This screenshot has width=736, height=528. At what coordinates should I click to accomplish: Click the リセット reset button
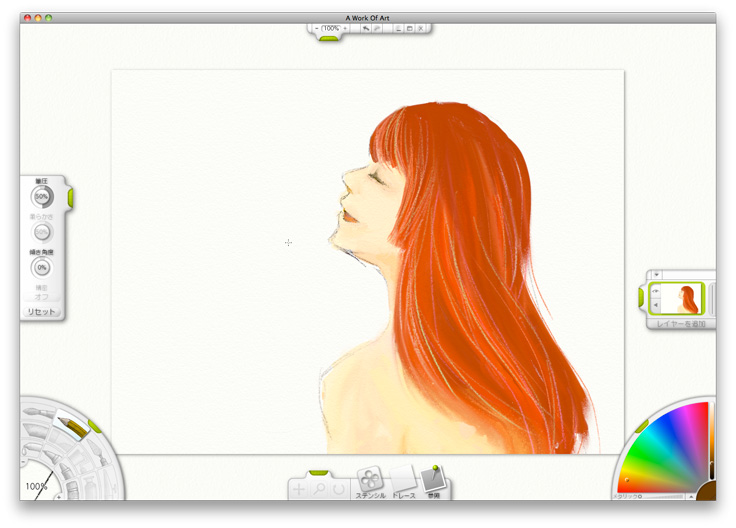tap(41, 312)
